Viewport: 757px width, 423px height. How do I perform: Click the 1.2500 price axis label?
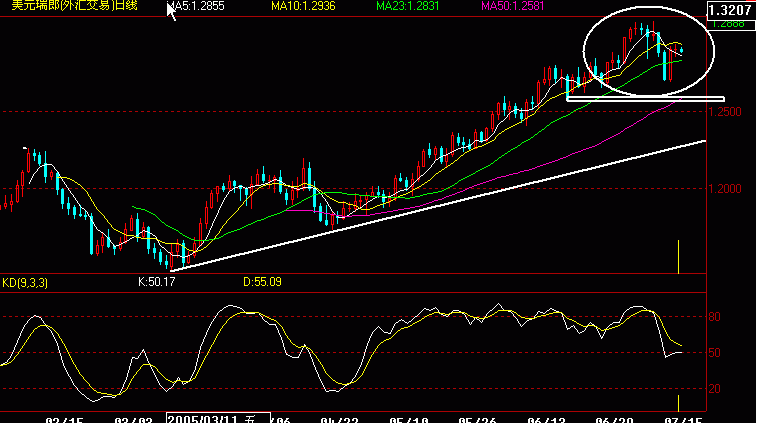pos(724,112)
